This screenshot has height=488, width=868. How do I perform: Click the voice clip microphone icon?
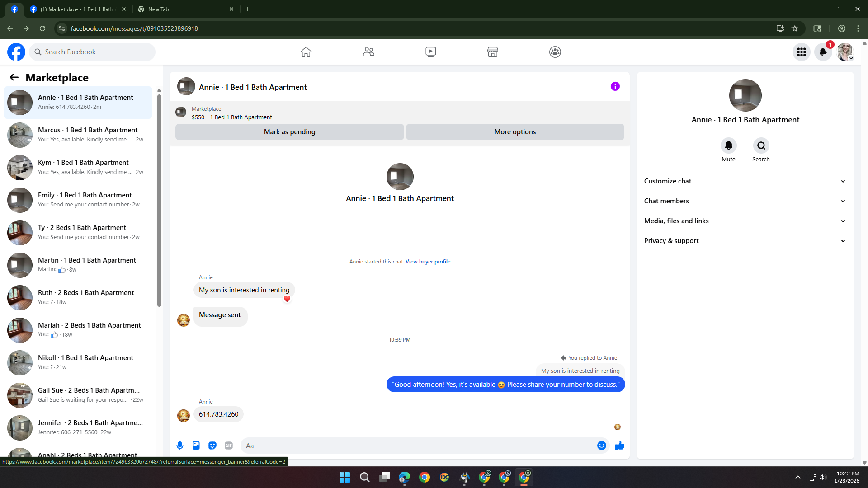(x=180, y=446)
